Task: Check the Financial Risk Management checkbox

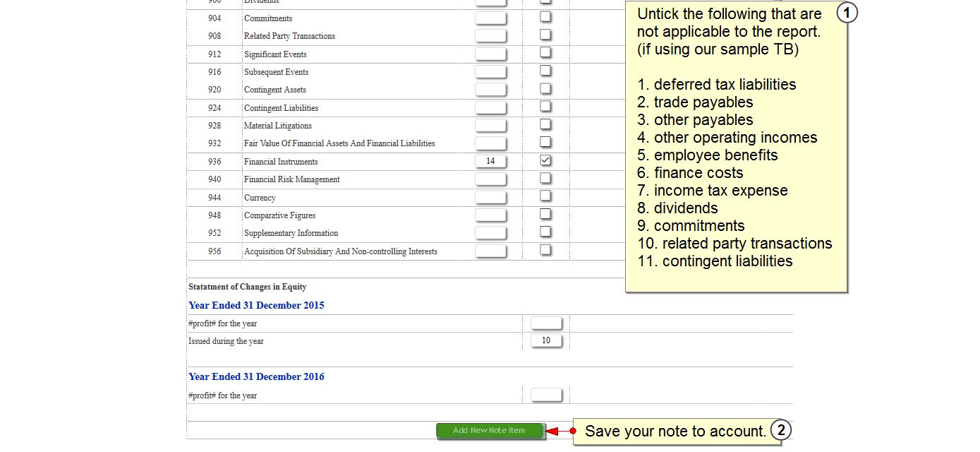Action: [x=545, y=179]
